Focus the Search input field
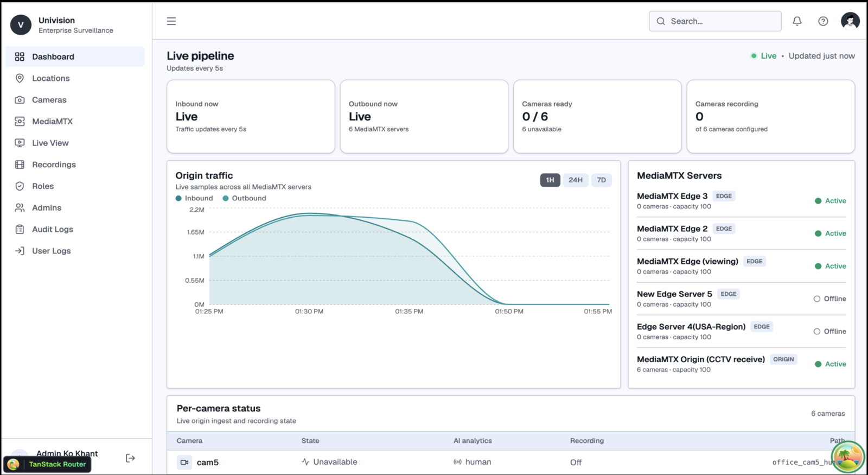Screen dimensions: 868x475 715,21
